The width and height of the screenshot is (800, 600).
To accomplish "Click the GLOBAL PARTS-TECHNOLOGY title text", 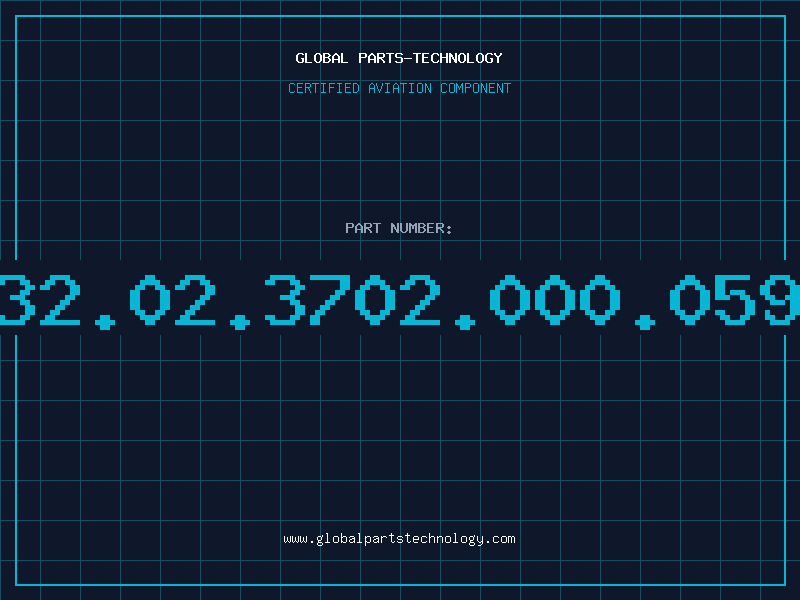I will [399, 58].
